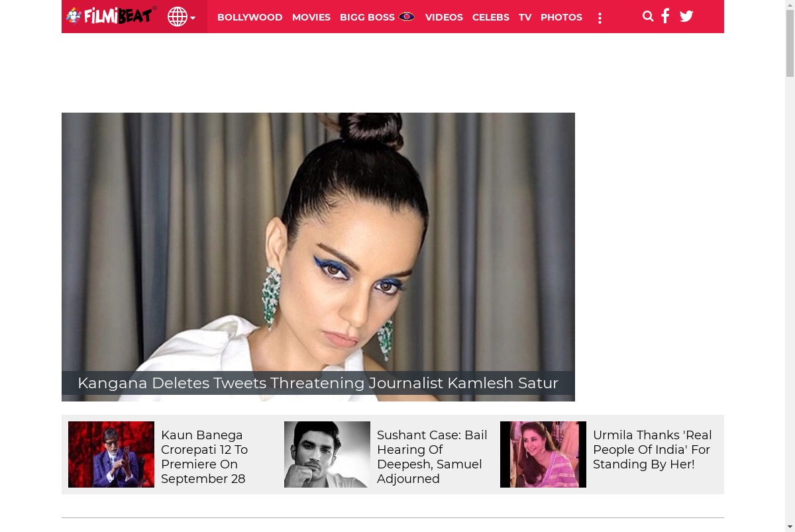The image size is (795, 532).
Task: Open the Sushant case thumbnail
Action: click(x=327, y=454)
